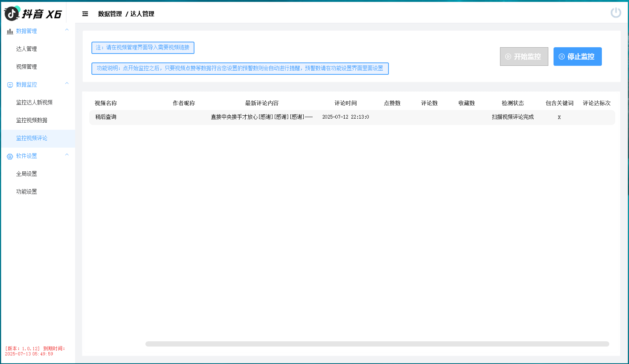Viewport: 629px width, 364px height.
Task: Click the 2025-07-12 22:13:0 time cell
Action: [x=346, y=117]
